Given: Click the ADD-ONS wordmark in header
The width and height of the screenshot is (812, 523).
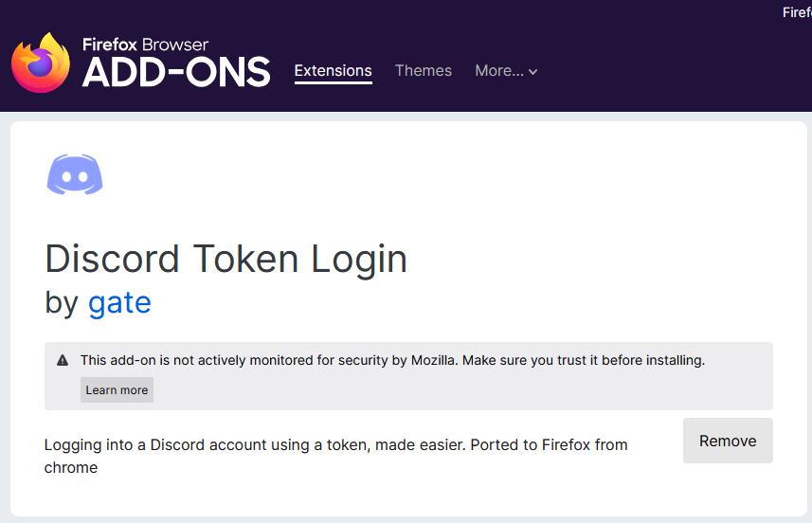Looking at the screenshot, I should click(x=176, y=72).
